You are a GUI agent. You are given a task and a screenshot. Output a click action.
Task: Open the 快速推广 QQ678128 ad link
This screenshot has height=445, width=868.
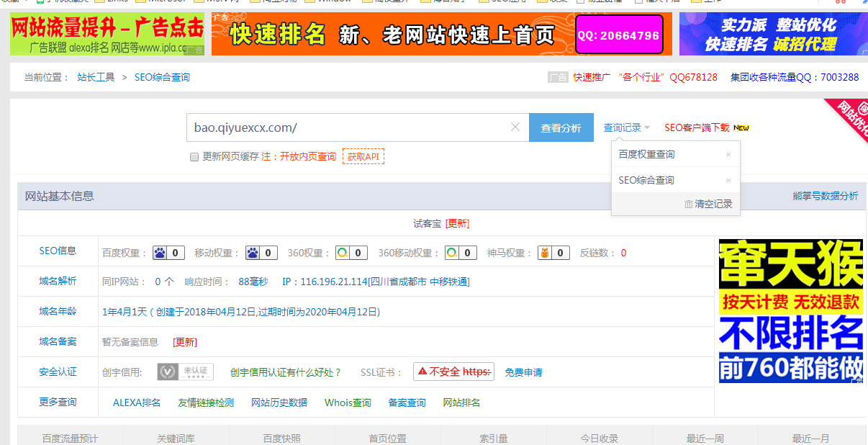pos(646,77)
